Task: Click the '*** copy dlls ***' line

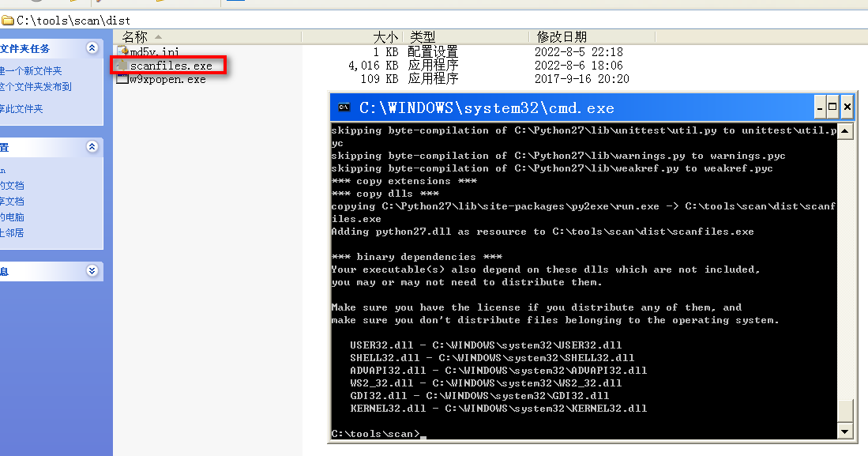Action: (385, 194)
